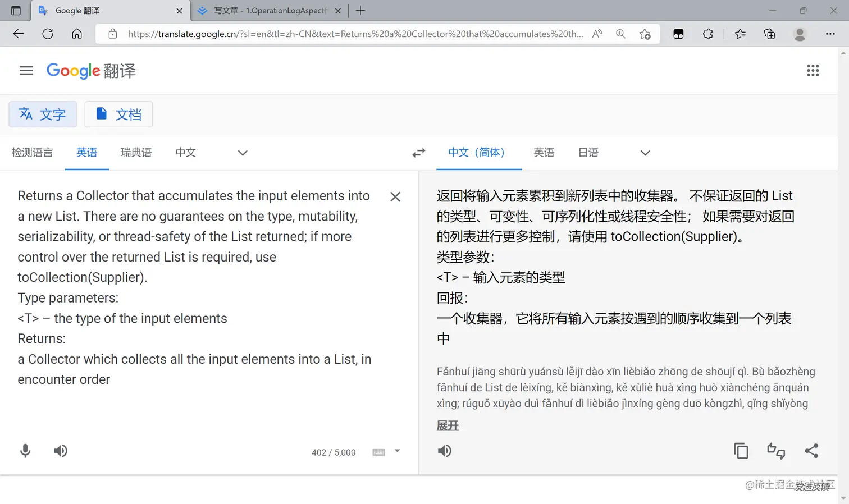The width and height of the screenshot is (849, 504).
Task: Click 发送反馈 link at bottom
Action: (812, 487)
